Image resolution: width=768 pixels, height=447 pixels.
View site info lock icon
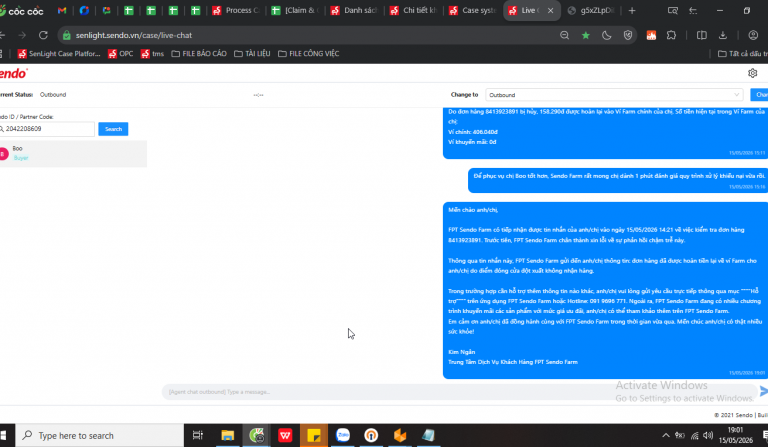point(67,35)
